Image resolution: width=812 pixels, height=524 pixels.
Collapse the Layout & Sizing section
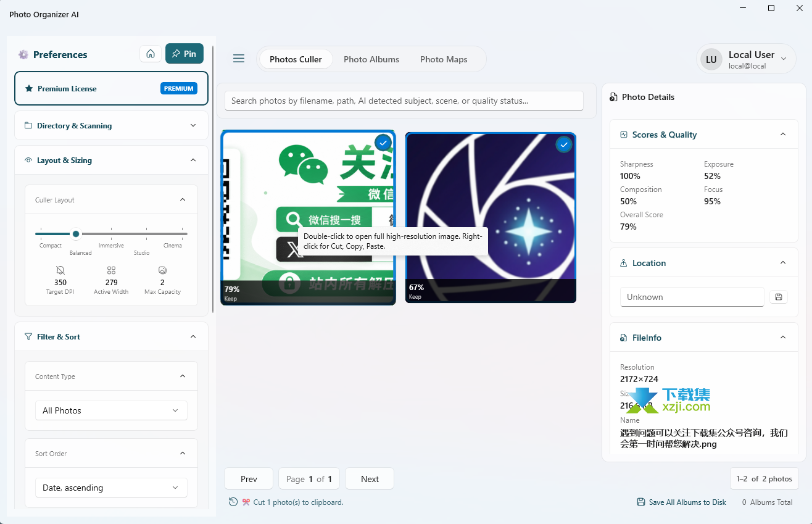(x=193, y=160)
